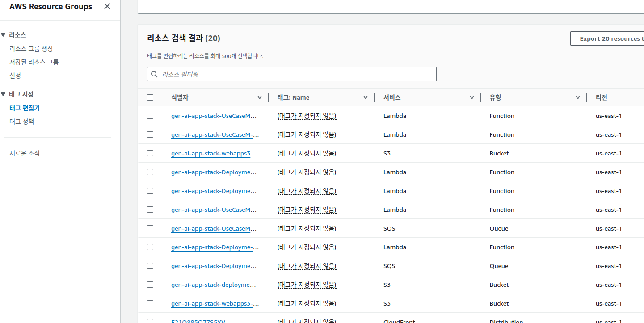Open 리소스 그룹 생성 in sidebar

pyautogui.click(x=31, y=49)
